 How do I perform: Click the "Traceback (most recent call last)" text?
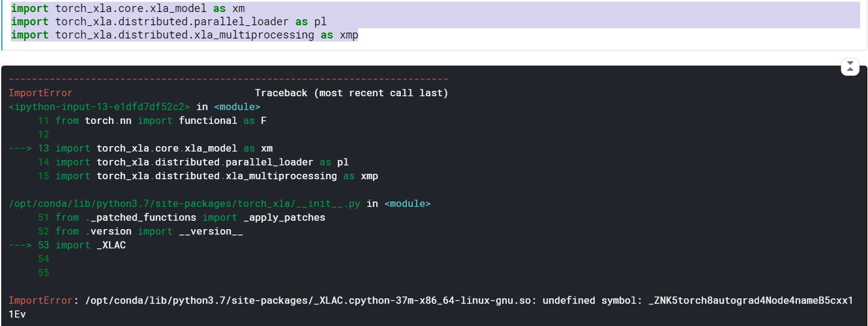(x=351, y=93)
